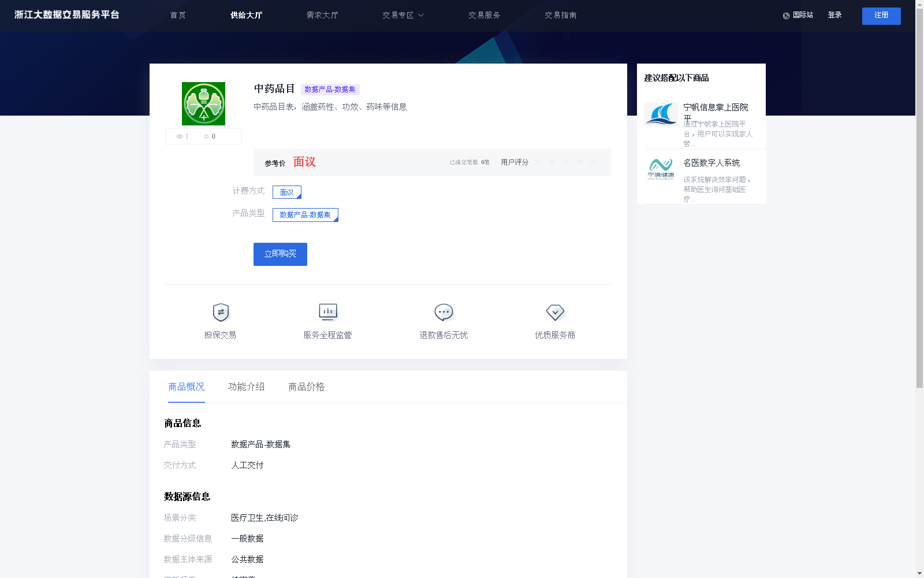Click the scrollbar down arrow

click(919, 573)
